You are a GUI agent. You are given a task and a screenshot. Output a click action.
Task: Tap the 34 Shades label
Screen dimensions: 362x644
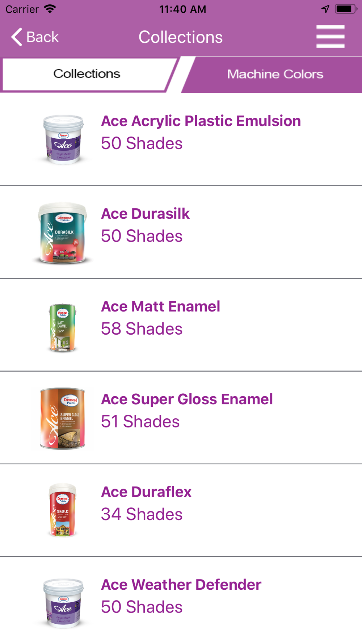[142, 514]
